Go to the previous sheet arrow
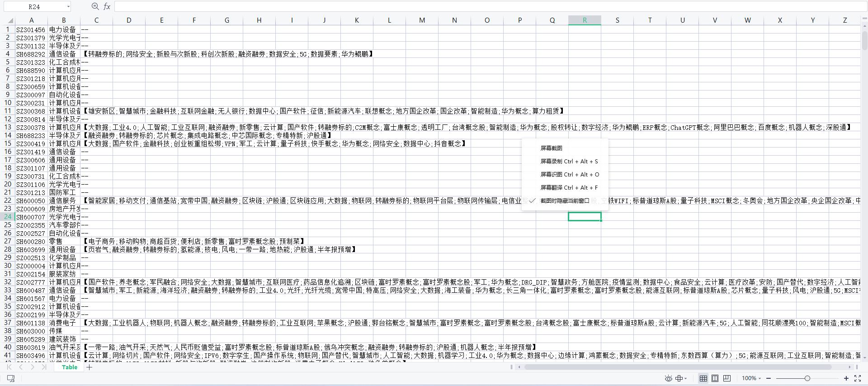 coord(21,367)
